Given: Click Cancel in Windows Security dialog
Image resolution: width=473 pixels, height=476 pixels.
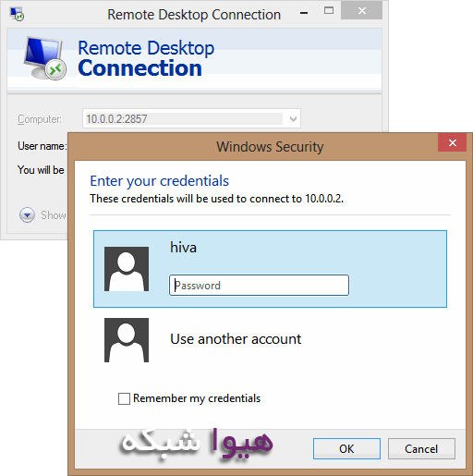Looking at the screenshot, I should coord(421,449).
